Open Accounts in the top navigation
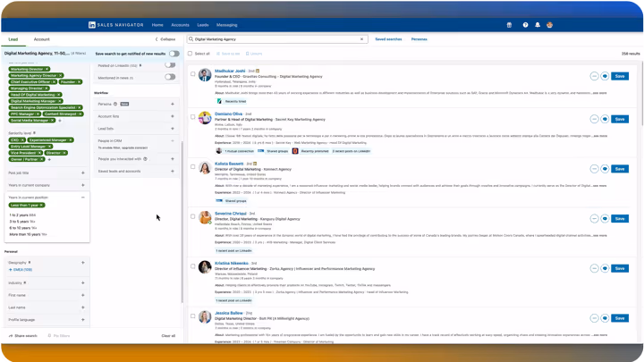 (x=180, y=25)
